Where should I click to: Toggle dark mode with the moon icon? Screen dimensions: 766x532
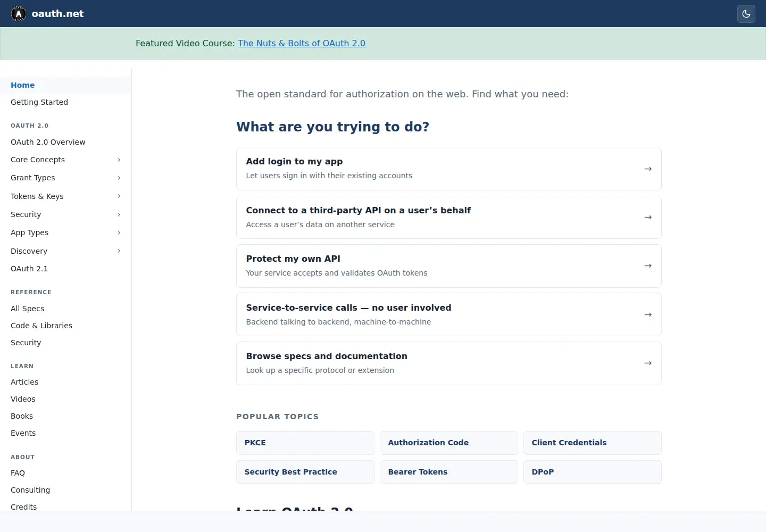click(x=746, y=14)
